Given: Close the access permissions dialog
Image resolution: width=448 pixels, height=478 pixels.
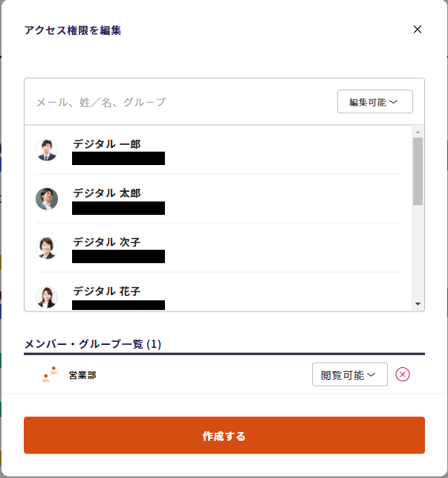Looking at the screenshot, I should 417,30.
